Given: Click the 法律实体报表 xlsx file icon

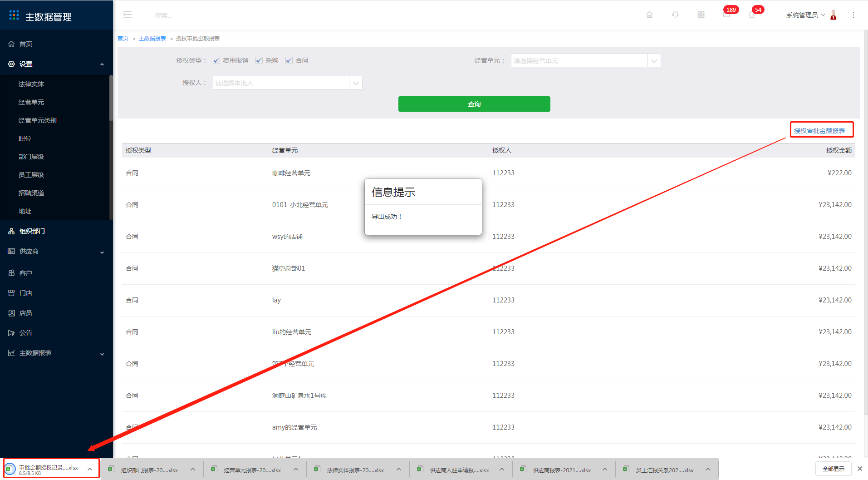Looking at the screenshot, I should (317, 469).
